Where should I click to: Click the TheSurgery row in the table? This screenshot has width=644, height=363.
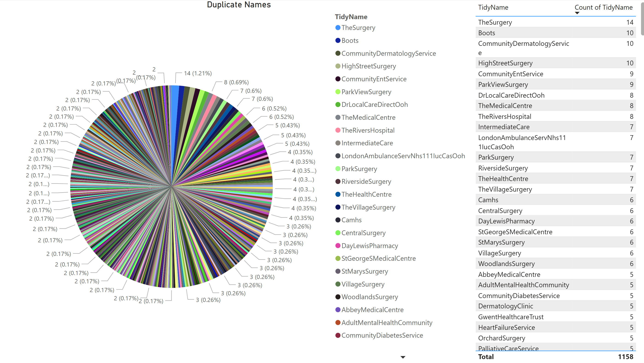556,22
